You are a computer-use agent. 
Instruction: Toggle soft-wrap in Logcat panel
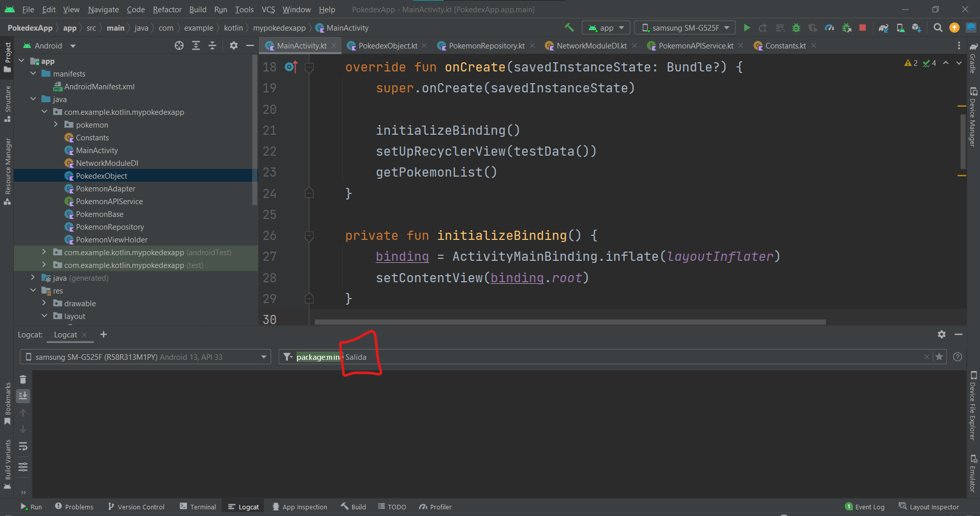(23, 447)
